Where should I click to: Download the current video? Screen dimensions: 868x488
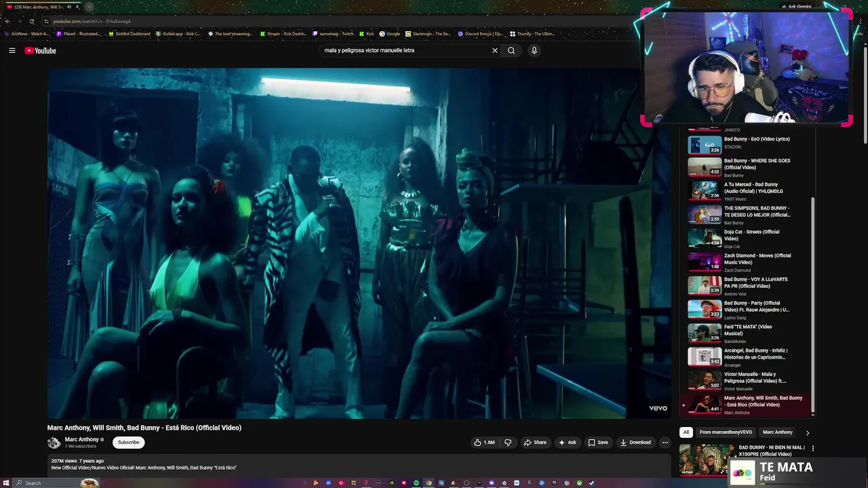(x=635, y=443)
